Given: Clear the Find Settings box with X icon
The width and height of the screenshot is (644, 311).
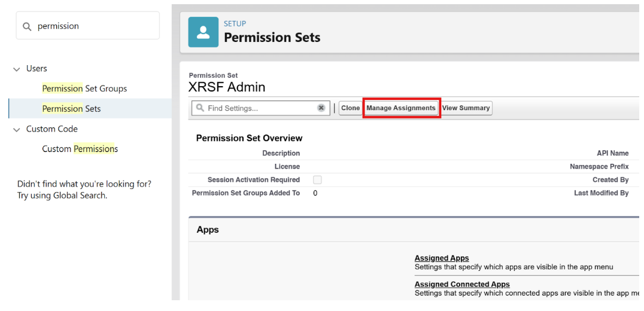Looking at the screenshot, I should (x=321, y=108).
